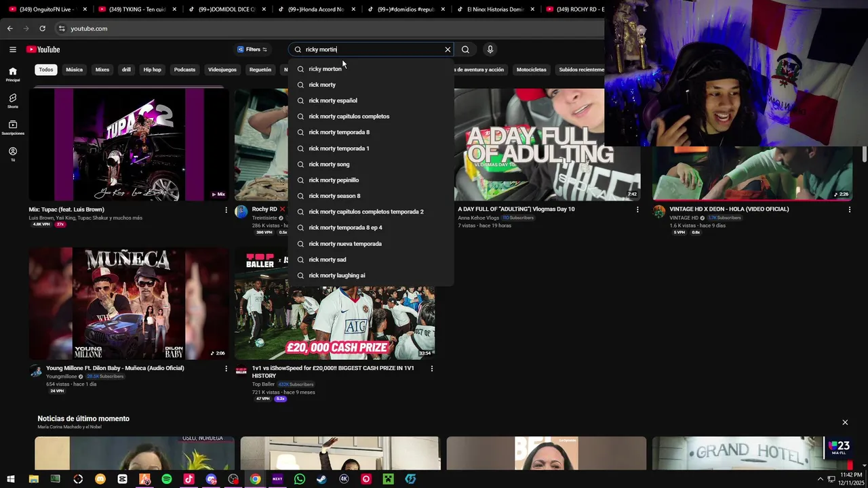Reload the page in browser toolbar

tap(42, 28)
